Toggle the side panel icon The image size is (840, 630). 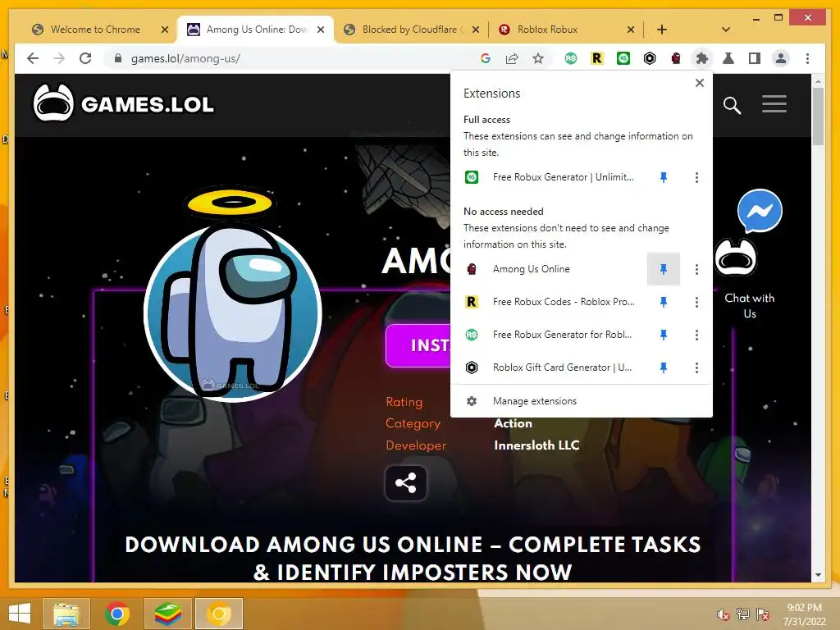755,58
